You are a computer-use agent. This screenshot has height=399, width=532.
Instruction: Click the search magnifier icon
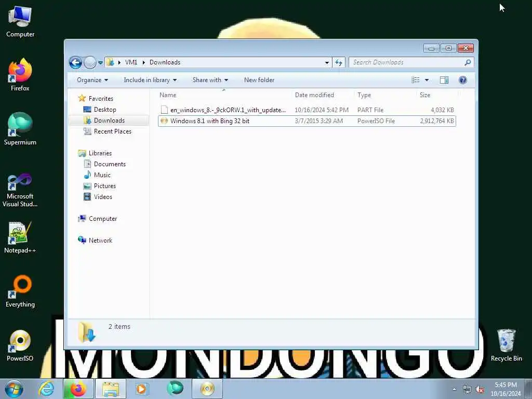coord(468,62)
